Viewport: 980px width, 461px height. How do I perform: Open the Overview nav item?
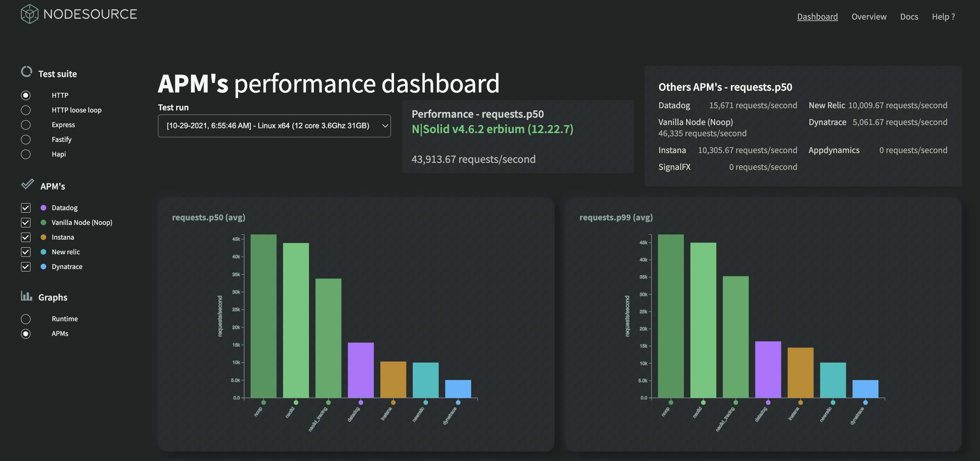tap(869, 17)
